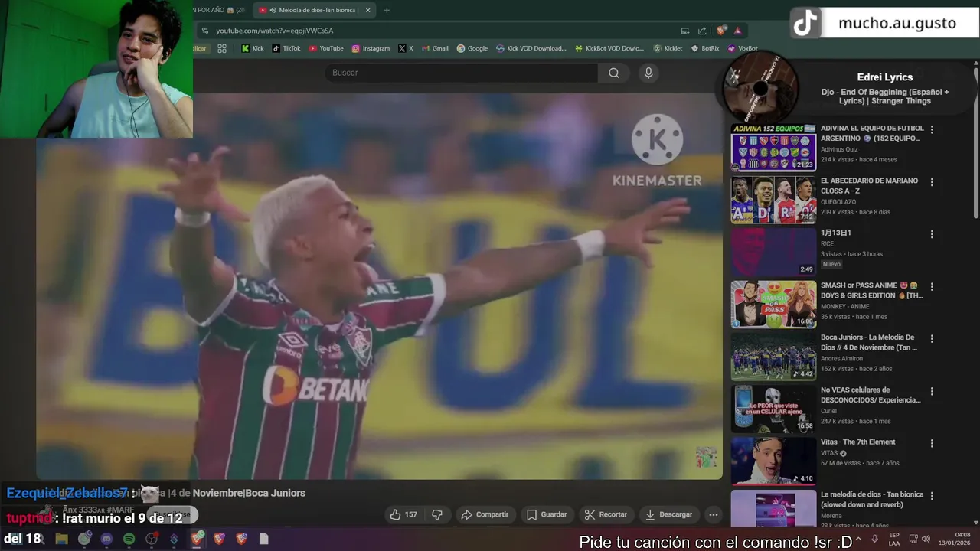980x551 pixels.
Task: Open the Brave Shields lion icon
Action: (x=721, y=31)
